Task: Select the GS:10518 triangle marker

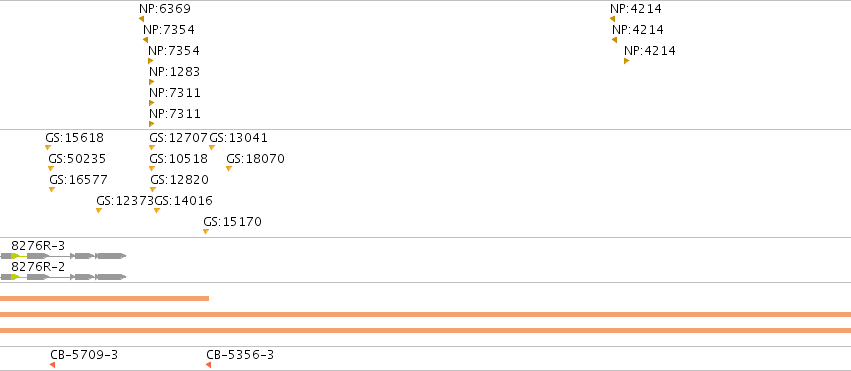Action: point(152,169)
